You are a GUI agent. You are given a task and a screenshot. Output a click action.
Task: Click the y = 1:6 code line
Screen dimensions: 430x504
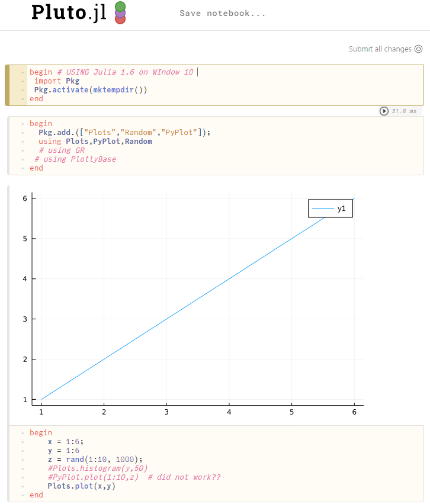(x=63, y=451)
